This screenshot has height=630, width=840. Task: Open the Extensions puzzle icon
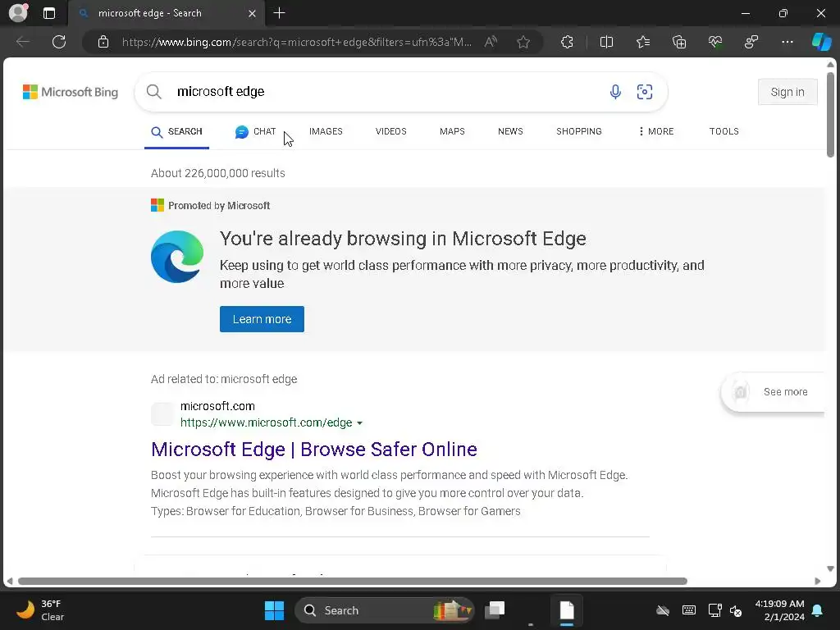coord(568,42)
